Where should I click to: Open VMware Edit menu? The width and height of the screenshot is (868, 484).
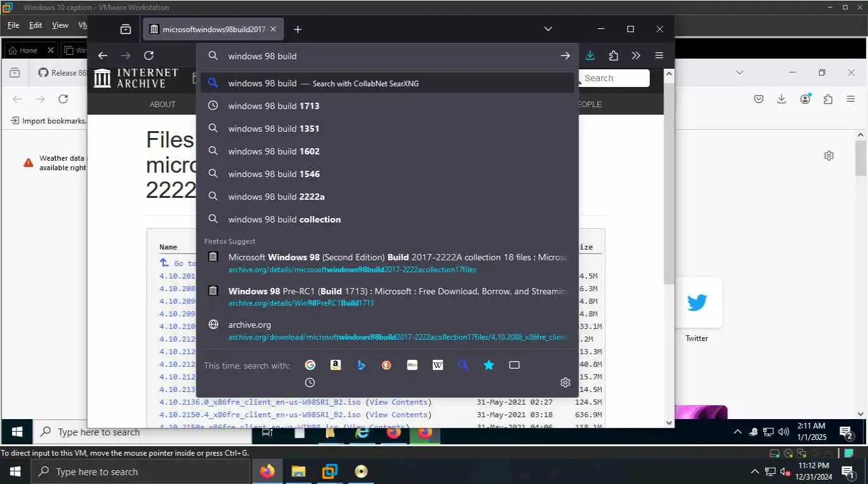point(36,25)
